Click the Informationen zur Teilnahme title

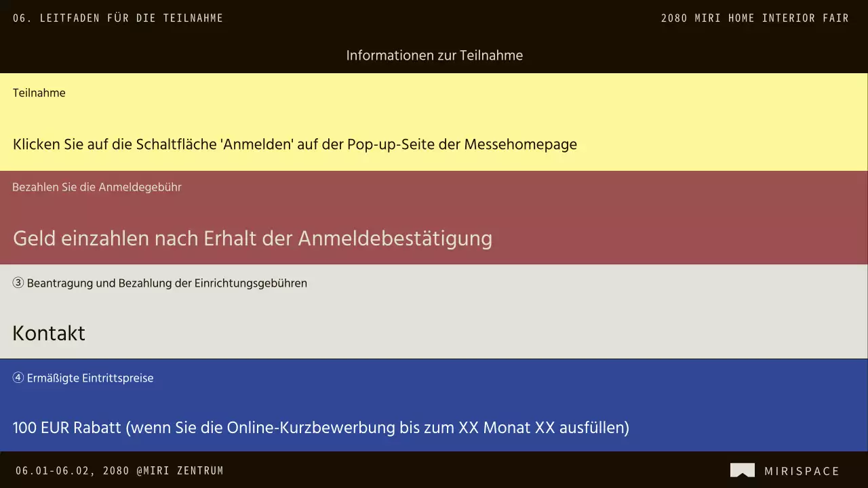pyautogui.click(x=434, y=56)
